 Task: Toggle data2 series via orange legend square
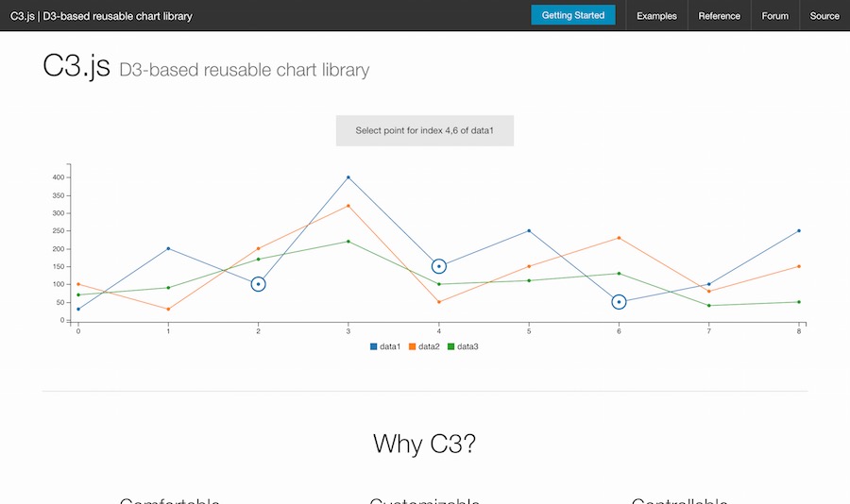pyautogui.click(x=412, y=346)
